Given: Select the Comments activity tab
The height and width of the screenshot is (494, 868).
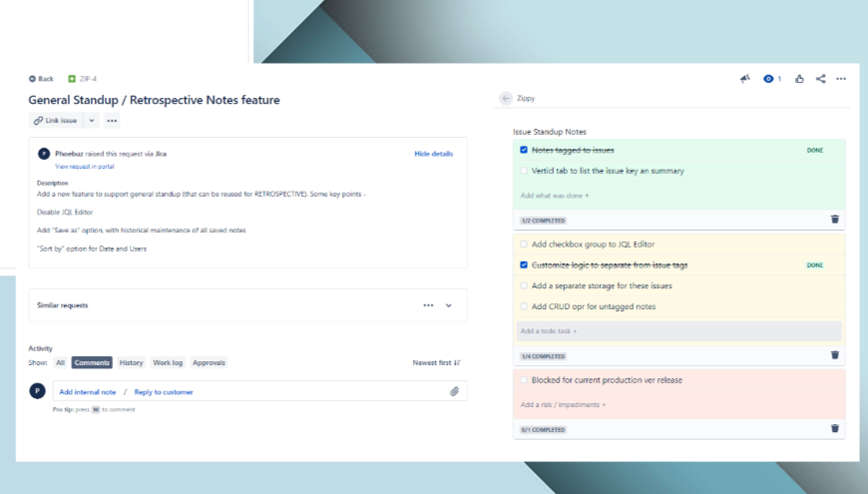Looking at the screenshot, I should point(92,362).
